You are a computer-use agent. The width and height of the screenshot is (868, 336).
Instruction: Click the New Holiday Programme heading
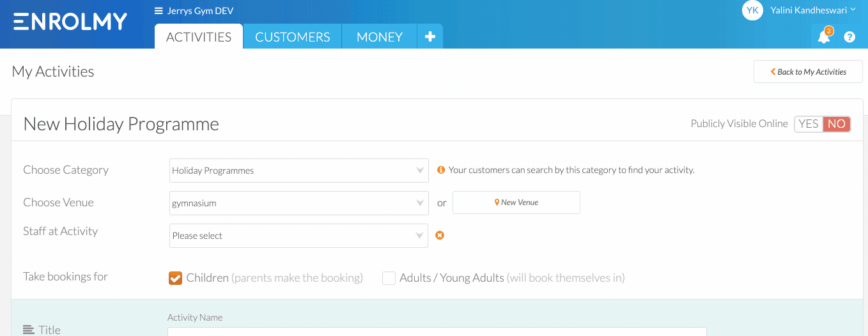tap(121, 124)
